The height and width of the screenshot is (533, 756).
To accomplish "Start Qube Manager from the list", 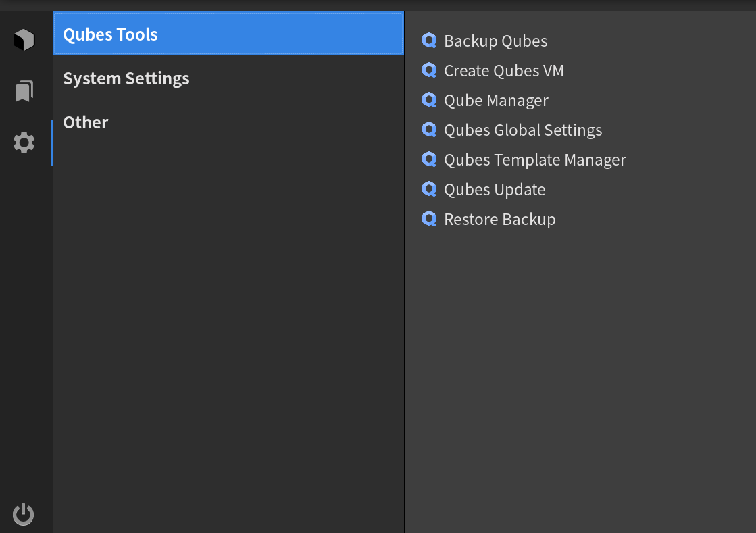I will 496,101.
